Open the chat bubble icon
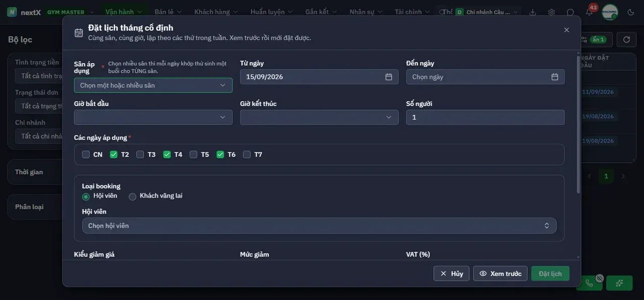644x300 pixels. pos(570,12)
